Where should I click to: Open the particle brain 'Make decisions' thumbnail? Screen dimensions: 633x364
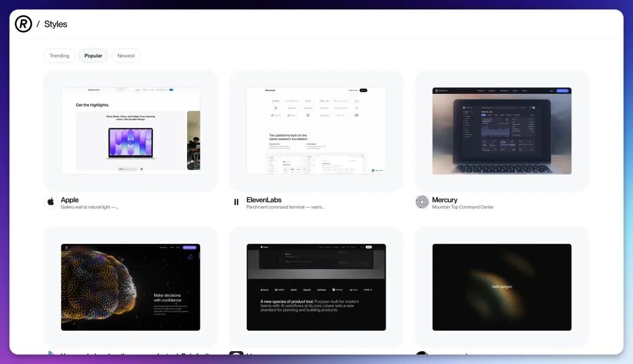point(130,287)
